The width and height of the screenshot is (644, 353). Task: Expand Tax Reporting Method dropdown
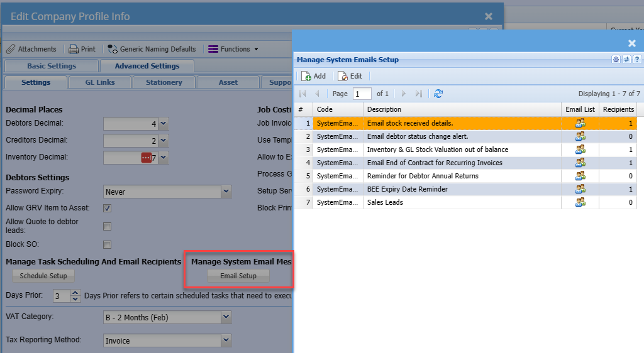pos(226,340)
